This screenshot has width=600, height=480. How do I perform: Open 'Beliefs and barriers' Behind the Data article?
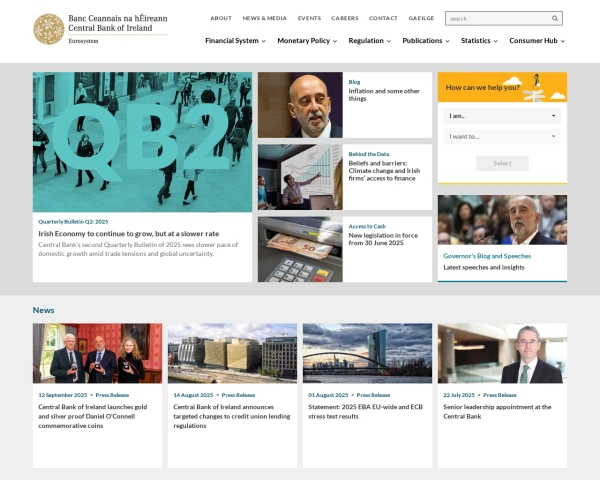[384, 171]
